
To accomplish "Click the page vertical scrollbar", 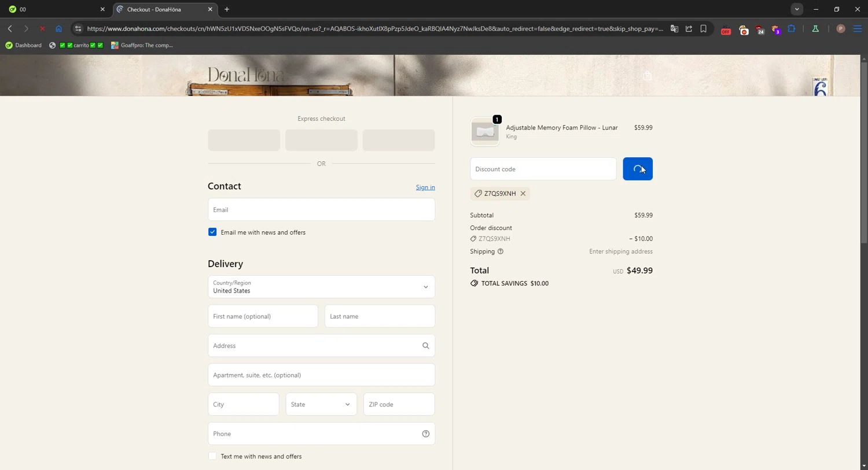I will (864, 153).
